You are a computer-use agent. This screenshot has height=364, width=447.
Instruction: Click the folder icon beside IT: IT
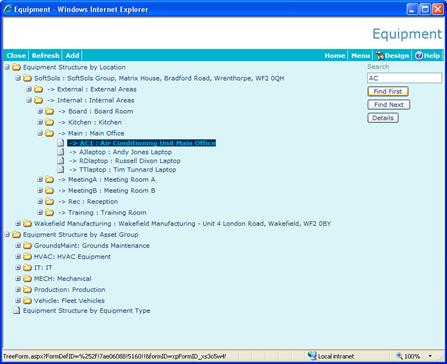[27, 268]
